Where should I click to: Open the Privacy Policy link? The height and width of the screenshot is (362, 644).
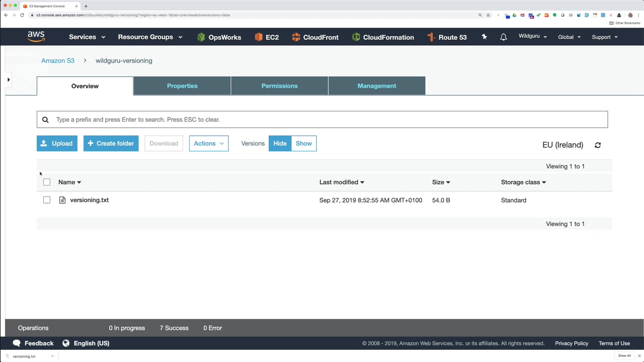point(572,343)
